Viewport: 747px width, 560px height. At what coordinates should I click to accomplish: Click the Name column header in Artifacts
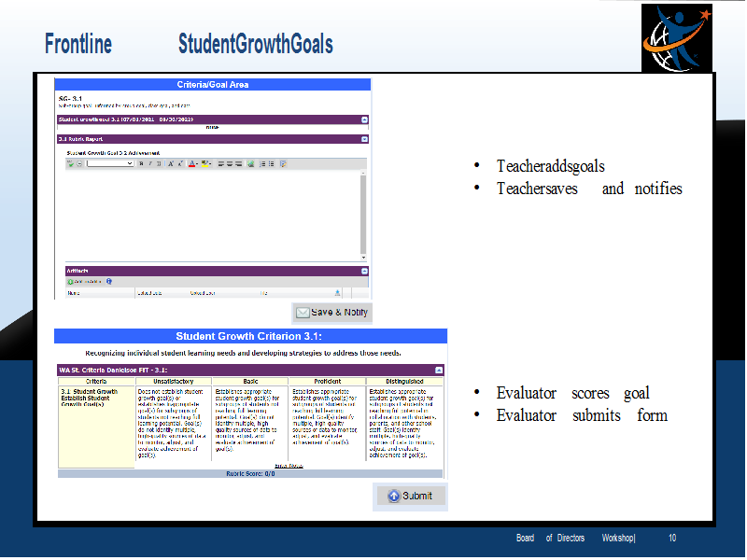pyautogui.click(x=74, y=293)
